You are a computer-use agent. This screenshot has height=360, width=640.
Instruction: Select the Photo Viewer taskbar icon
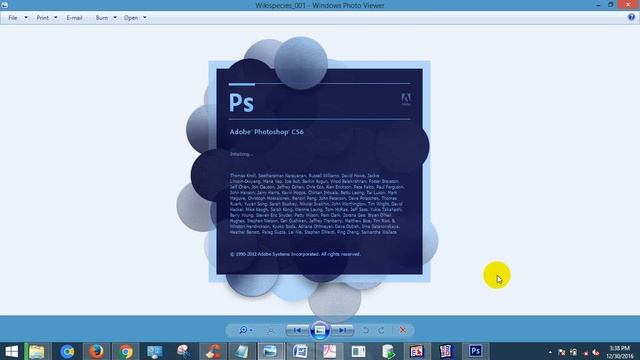click(270, 351)
